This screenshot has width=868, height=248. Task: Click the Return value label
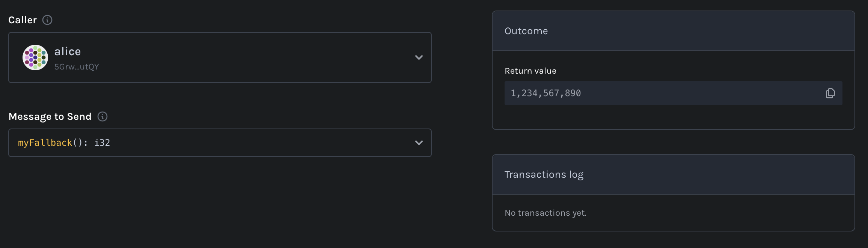[530, 71]
